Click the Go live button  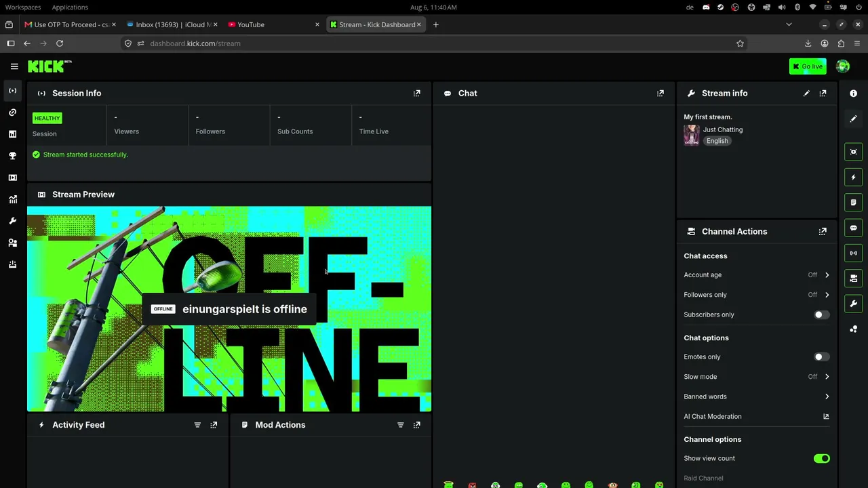(x=808, y=66)
